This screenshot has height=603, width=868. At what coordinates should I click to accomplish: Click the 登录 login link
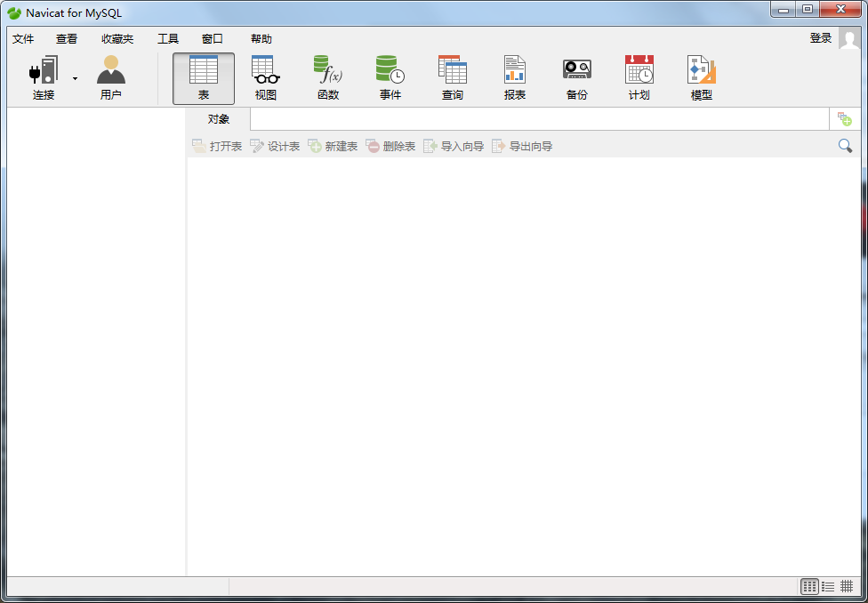pyautogui.click(x=821, y=38)
